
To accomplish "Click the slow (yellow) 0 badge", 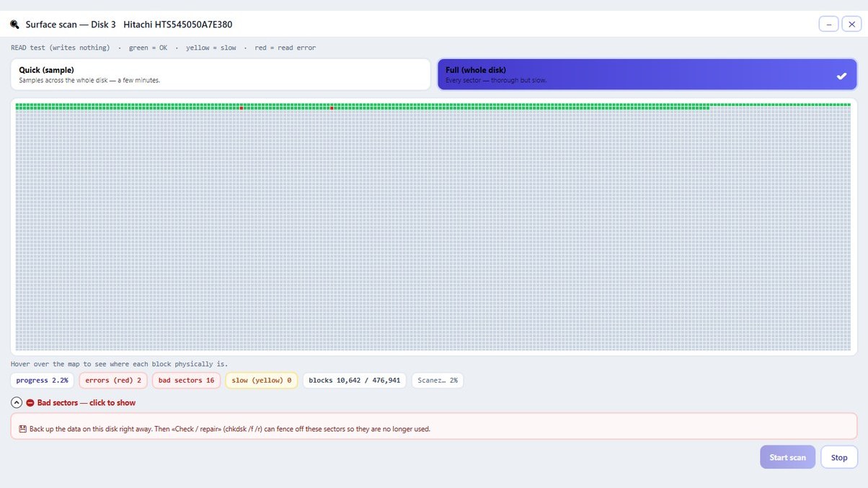I will (x=261, y=381).
